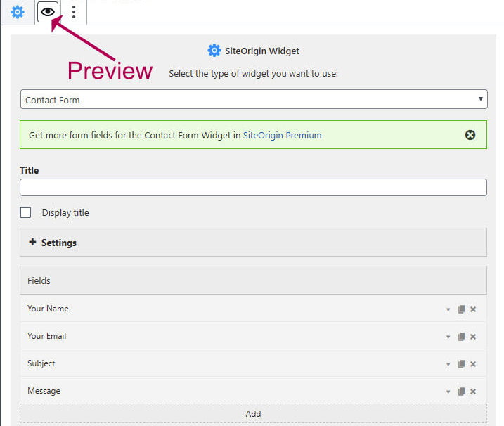Dismiss the SiteOrigin Premium notice
Image resolution: width=504 pixels, height=426 pixels.
(x=470, y=135)
